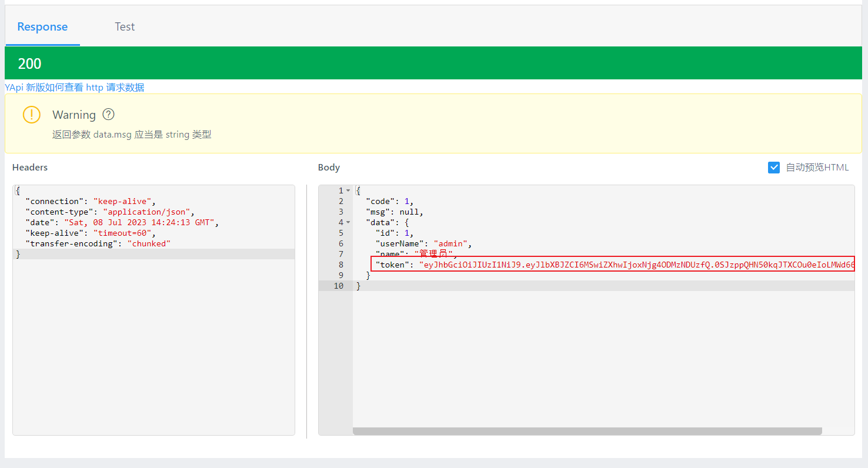
Task: Collapse the data object fold arrow on line 4
Action: point(348,222)
